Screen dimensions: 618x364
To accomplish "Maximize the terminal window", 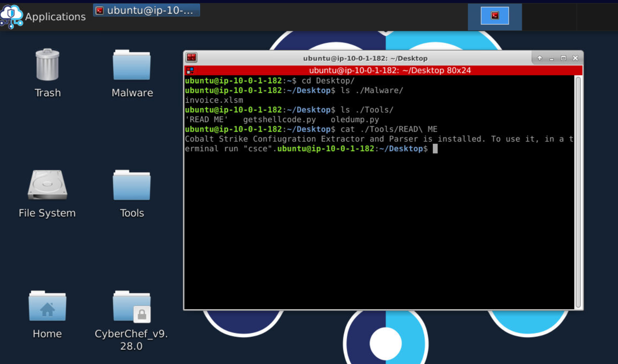I will pos(563,58).
